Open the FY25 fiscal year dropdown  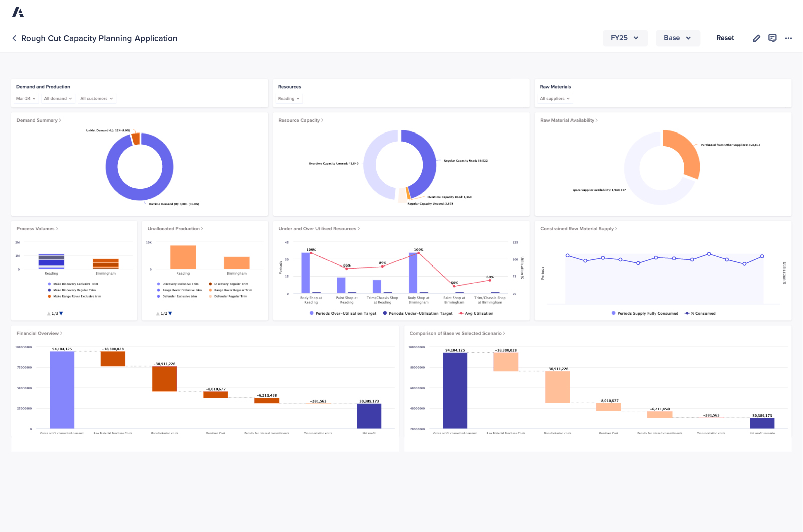pos(625,38)
